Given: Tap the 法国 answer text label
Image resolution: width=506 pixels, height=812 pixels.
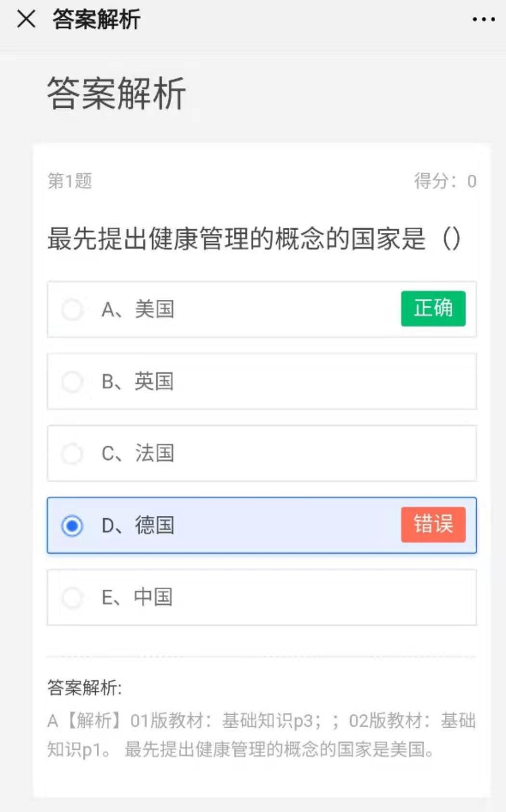Looking at the screenshot, I should point(154,453).
